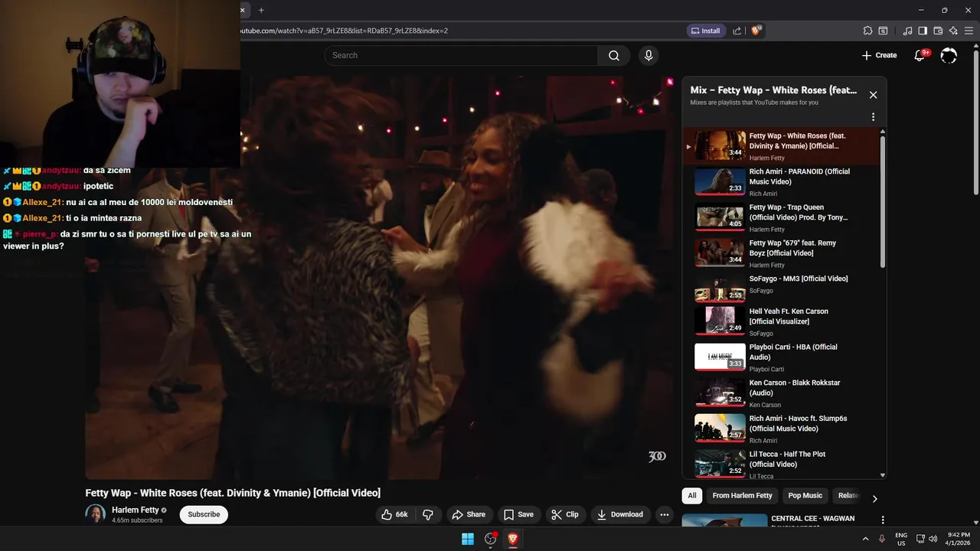980x551 pixels.
Task: Play Ken Carson - Blakk Rokkstar
Action: [x=782, y=393]
